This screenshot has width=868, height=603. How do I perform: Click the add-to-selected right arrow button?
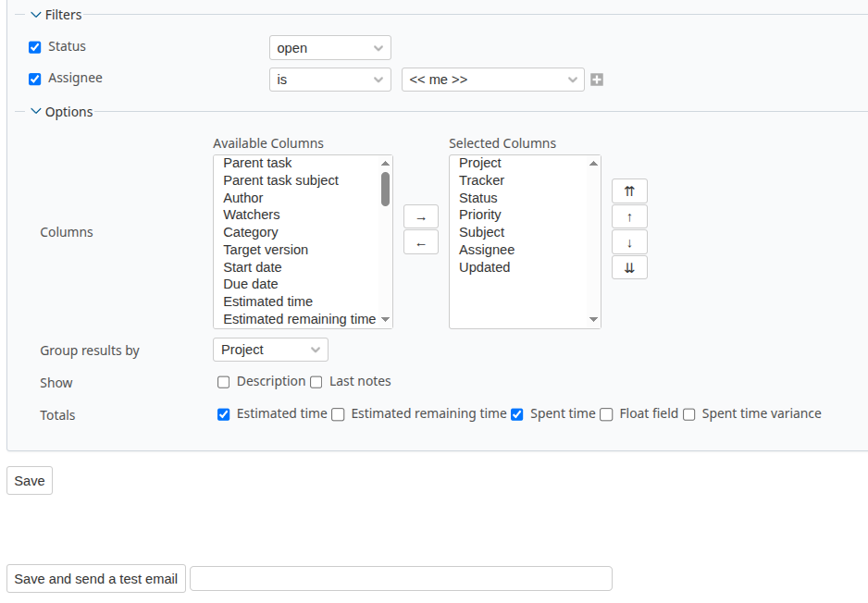tap(420, 216)
